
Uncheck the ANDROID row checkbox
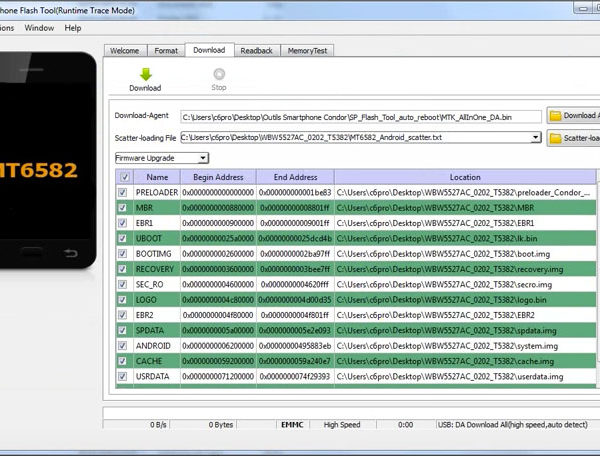[122, 345]
